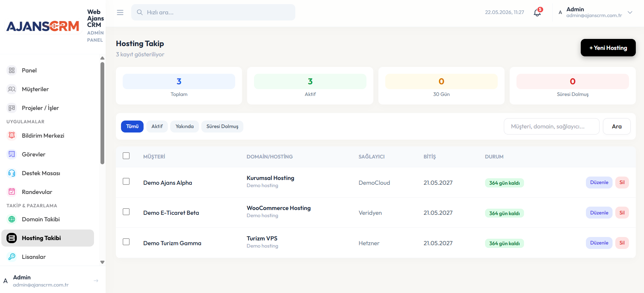Check the Demo Ajans Alpha row checkbox
Screen dimensions: 644x293
click(126, 181)
